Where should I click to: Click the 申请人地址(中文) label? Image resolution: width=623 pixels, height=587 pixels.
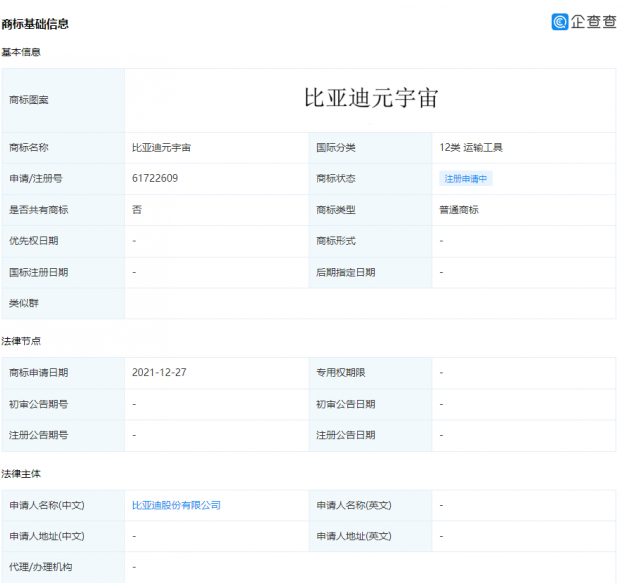click(47, 536)
